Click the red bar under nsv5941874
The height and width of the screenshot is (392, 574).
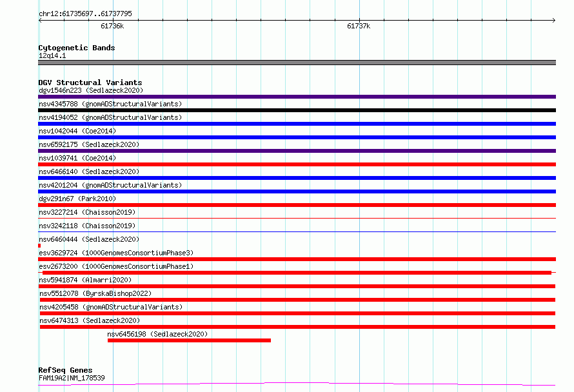(x=297, y=286)
